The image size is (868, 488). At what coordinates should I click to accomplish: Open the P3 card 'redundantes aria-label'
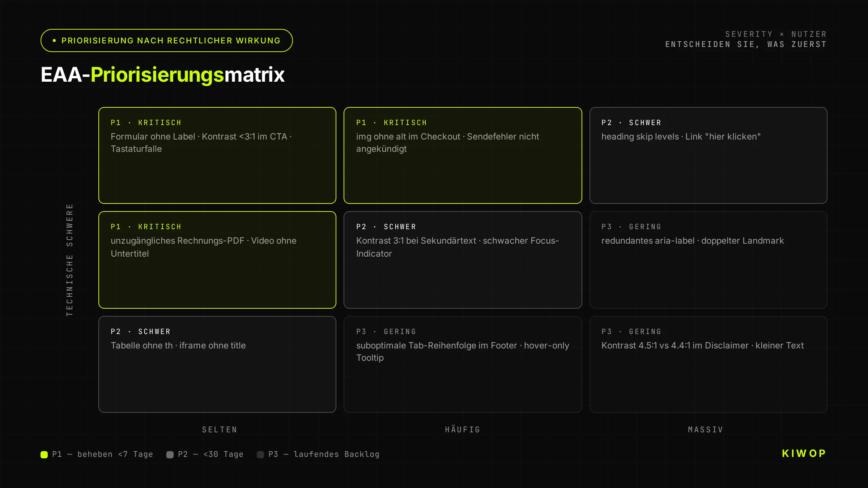pos(708,260)
